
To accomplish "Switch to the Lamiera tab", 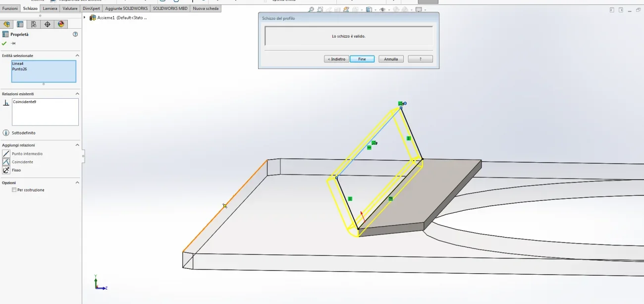I will coord(50,8).
